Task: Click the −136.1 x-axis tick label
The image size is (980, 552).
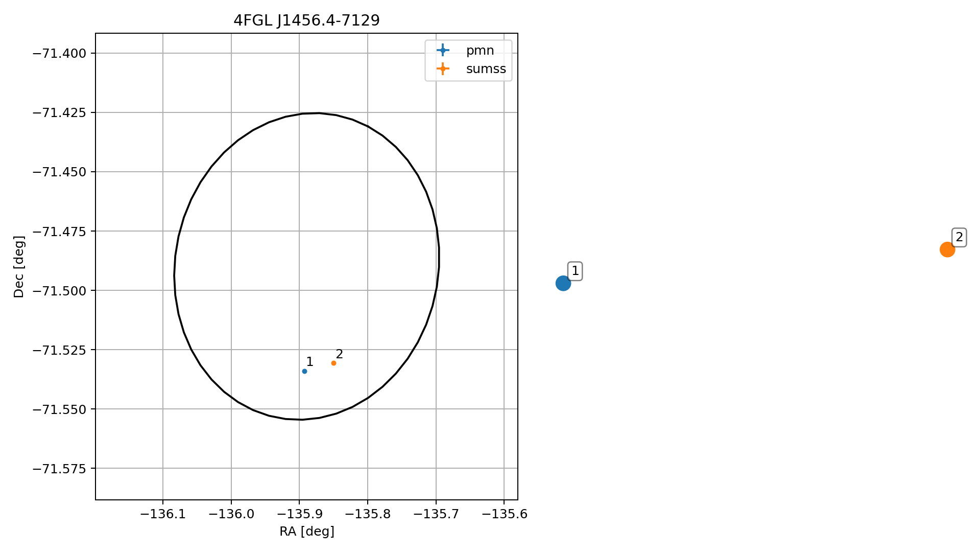Action: pyautogui.click(x=163, y=514)
